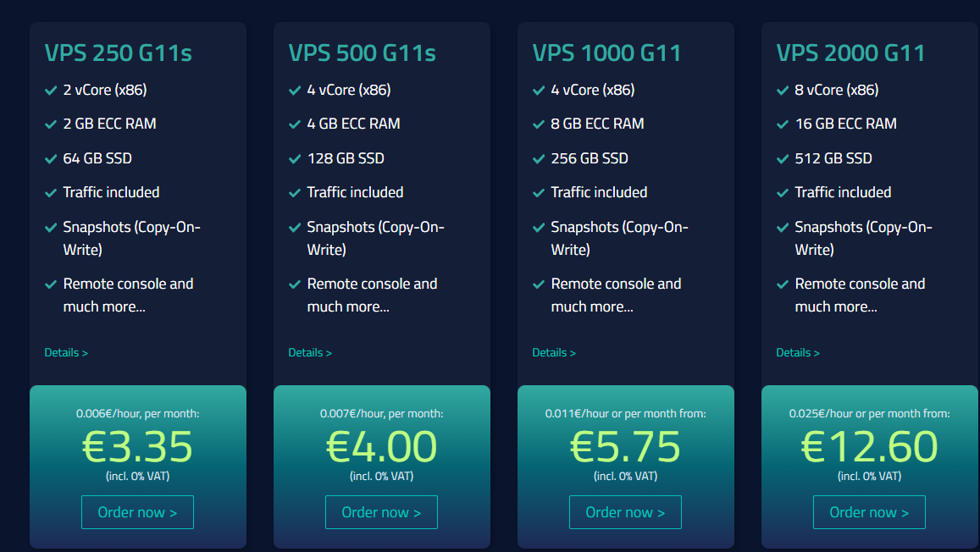Click checkmark beside 16 GB ECC RAM
This screenshot has height=552, width=980.
tap(783, 124)
